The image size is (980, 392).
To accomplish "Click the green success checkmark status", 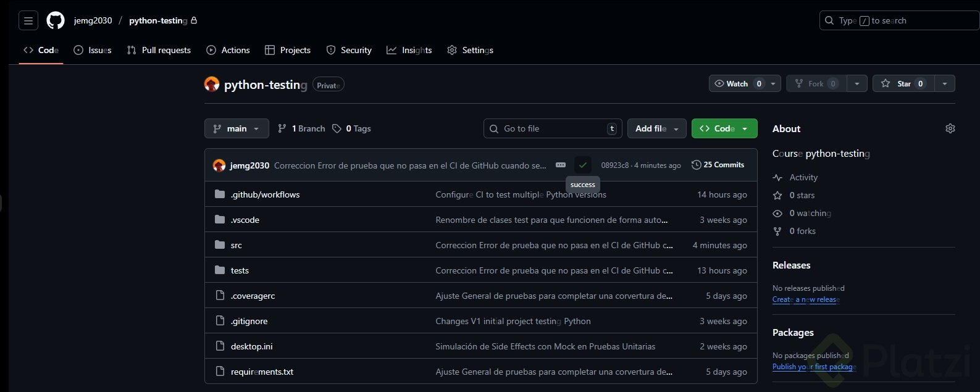I will [x=582, y=165].
